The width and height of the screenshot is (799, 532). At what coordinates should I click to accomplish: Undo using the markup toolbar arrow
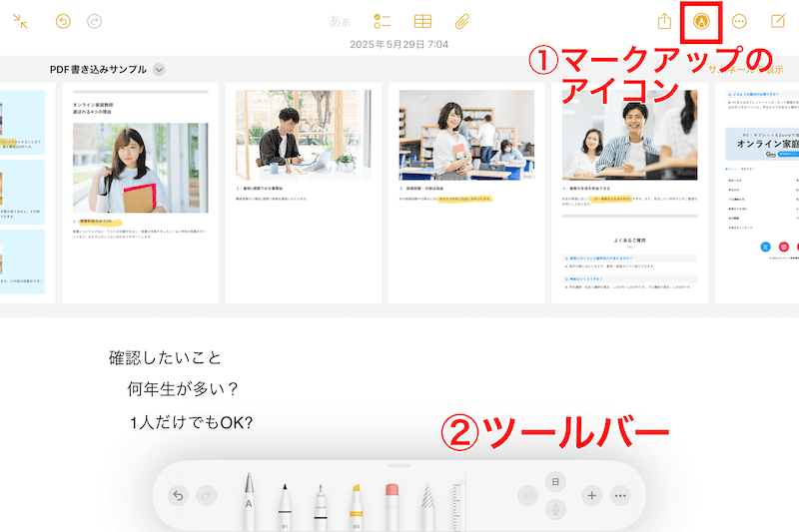point(177,496)
